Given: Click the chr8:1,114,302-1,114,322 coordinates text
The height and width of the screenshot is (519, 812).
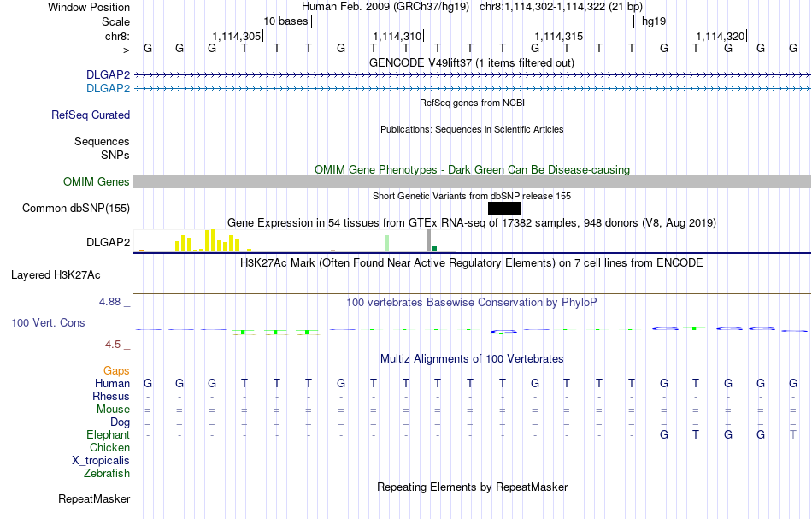Looking at the screenshot, I should point(561,7).
